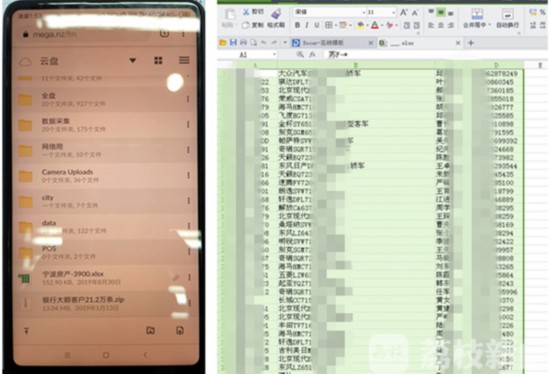The width and height of the screenshot is (550, 374).
Task: Click the merge and center button
Action: [x=476, y=18]
